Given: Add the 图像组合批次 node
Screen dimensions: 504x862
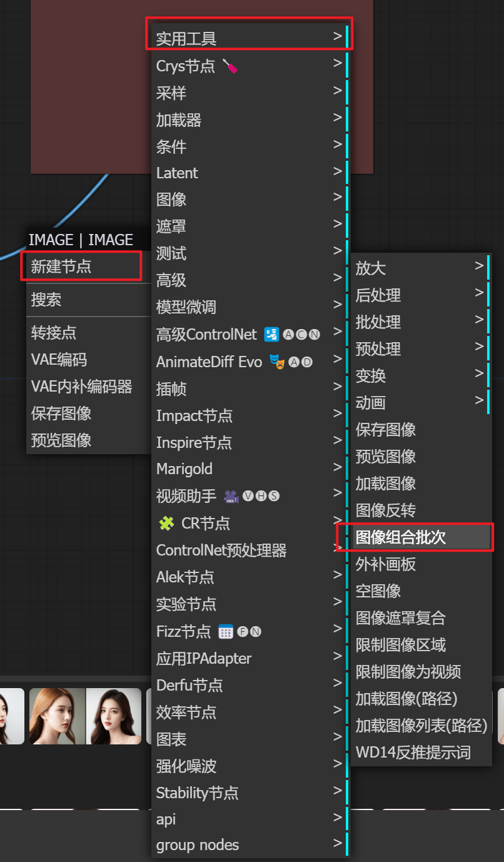Looking at the screenshot, I should pos(421,537).
